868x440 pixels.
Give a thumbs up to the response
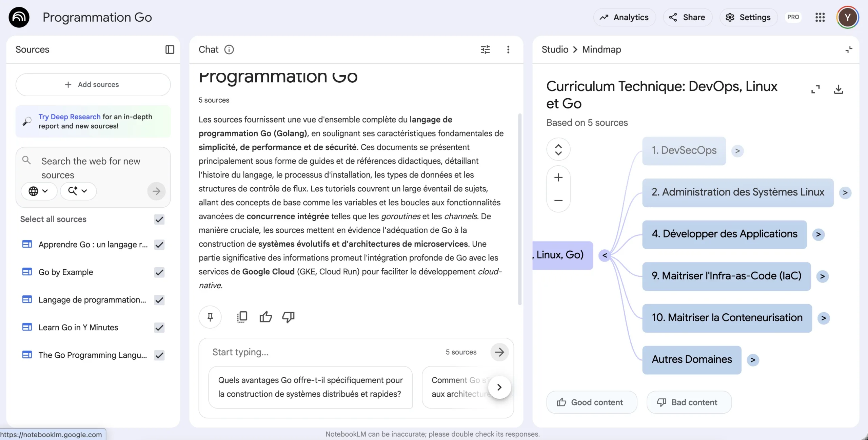[x=265, y=317]
